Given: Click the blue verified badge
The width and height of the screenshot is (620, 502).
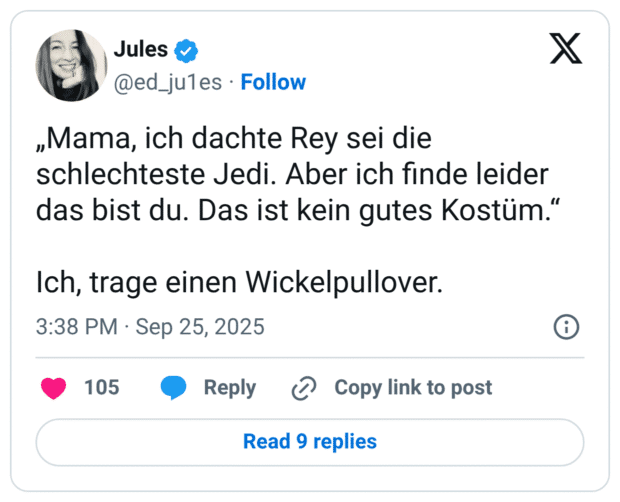Looking at the screenshot, I should click(187, 49).
